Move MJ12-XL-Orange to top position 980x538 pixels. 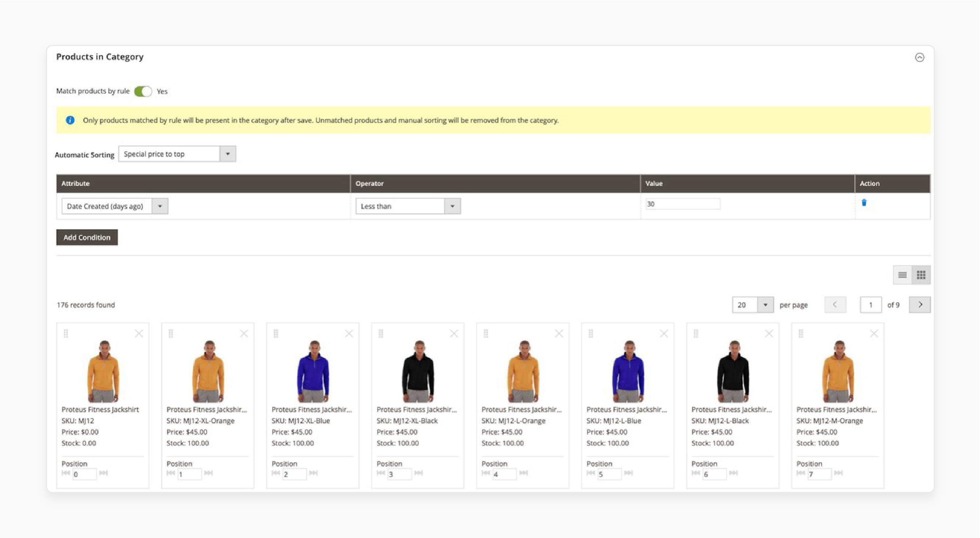click(171, 473)
